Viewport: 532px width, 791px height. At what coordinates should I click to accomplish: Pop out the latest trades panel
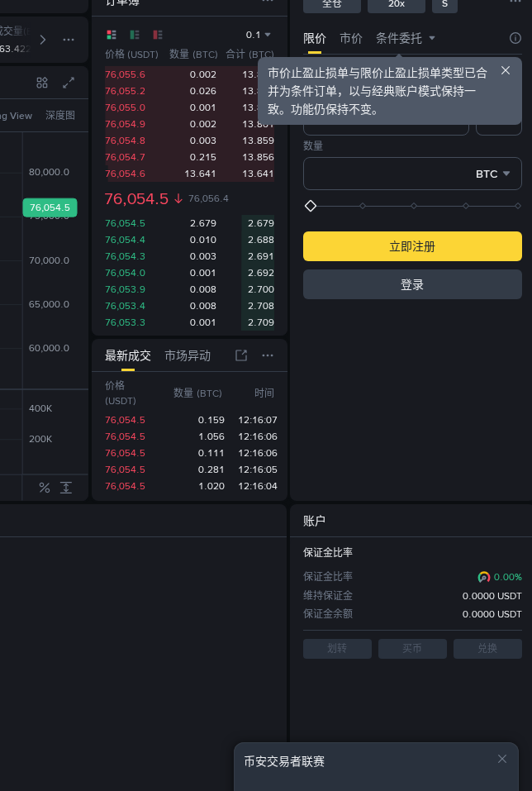click(x=241, y=355)
